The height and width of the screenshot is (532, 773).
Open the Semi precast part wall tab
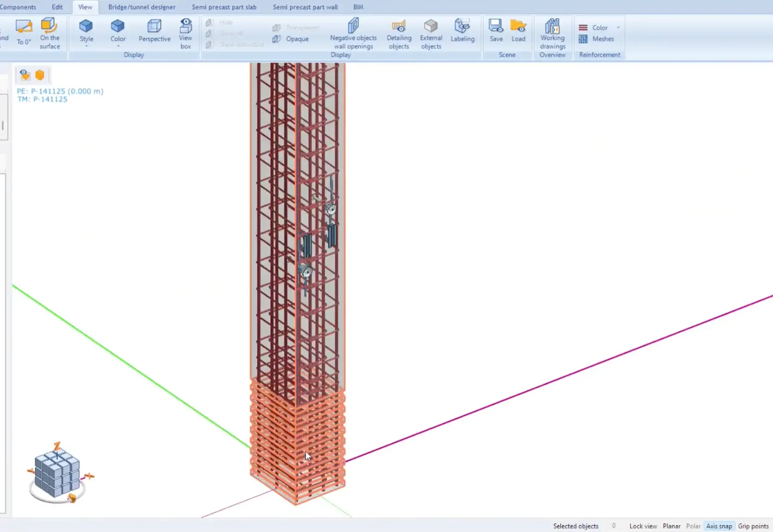pyautogui.click(x=305, y=7)
